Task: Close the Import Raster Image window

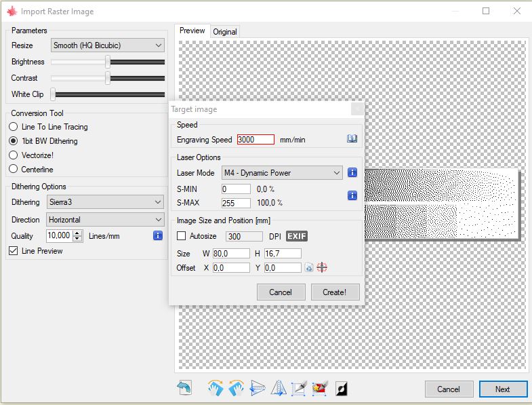Action: tap(516, 11)
